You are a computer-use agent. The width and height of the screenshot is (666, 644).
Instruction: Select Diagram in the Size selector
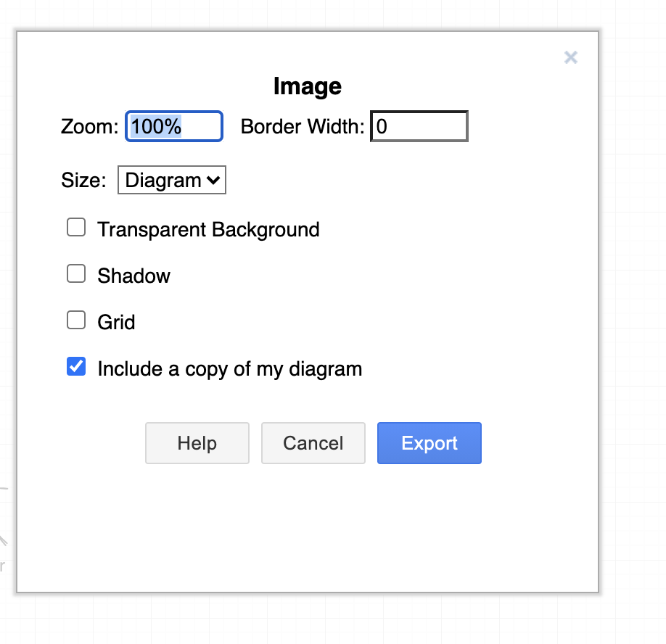pos(171,180)
